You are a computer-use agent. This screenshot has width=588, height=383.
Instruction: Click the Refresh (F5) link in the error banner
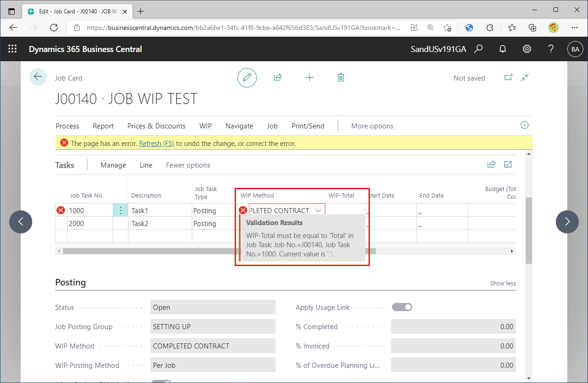click(156, 143)
